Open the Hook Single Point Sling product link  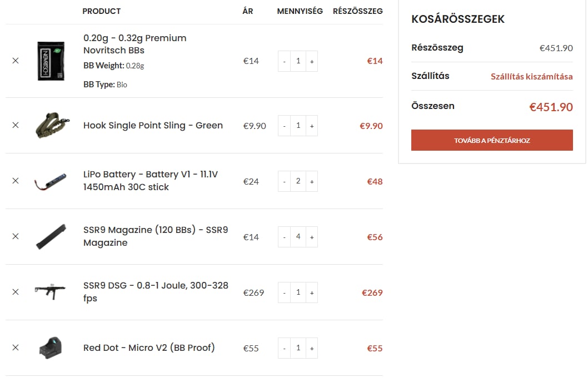tap(153, 125)
